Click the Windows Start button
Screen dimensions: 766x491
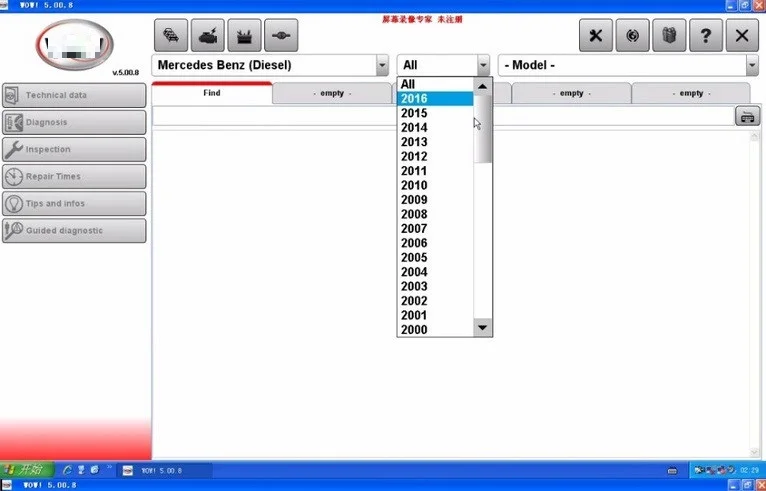27,470
